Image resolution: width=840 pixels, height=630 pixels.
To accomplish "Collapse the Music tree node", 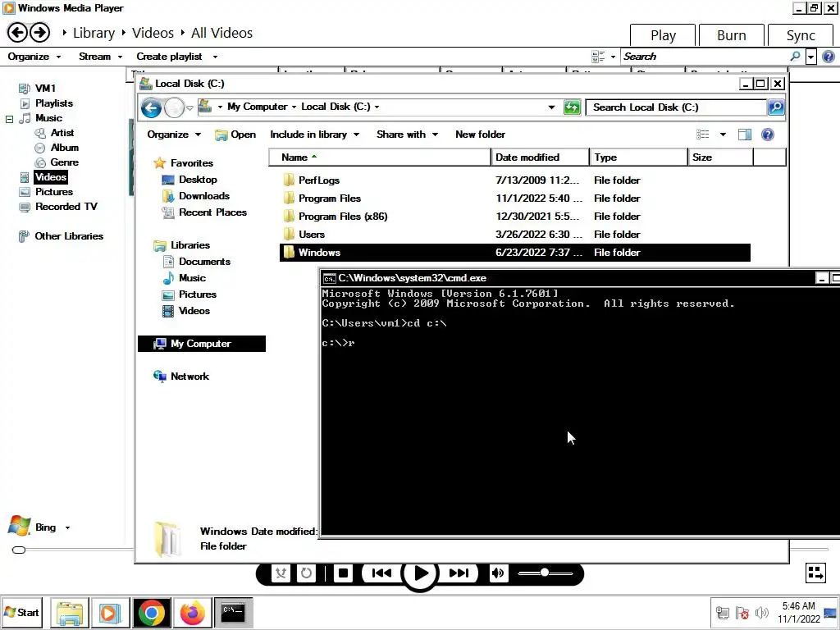I will pyautogui.click(x=9, y=119).
